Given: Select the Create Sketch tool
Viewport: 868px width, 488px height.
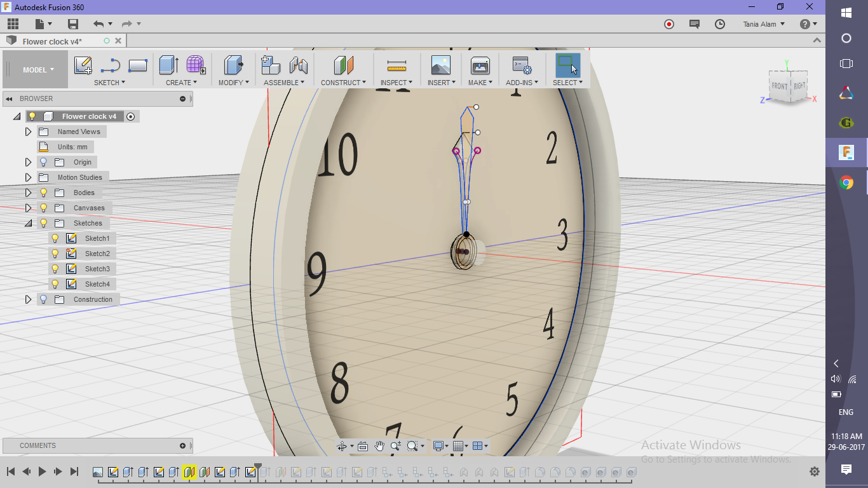Looking at the screenshot, I should 83,65.
